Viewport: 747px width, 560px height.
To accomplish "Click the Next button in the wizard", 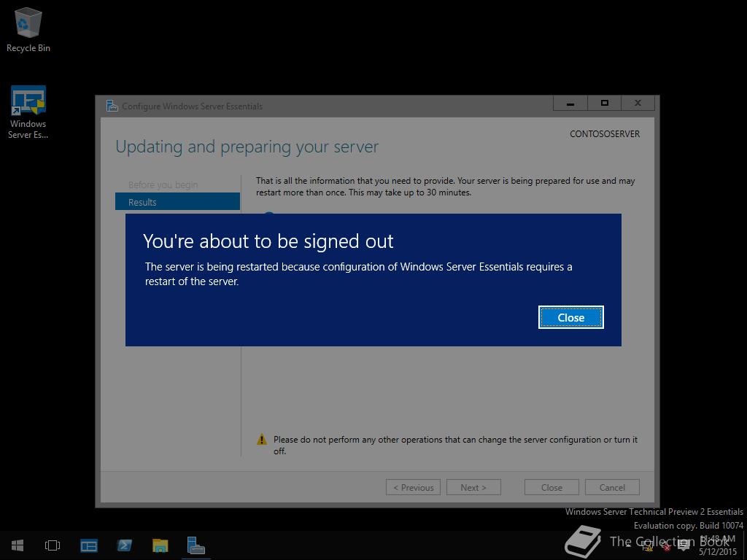I will [x=473, y=487].
